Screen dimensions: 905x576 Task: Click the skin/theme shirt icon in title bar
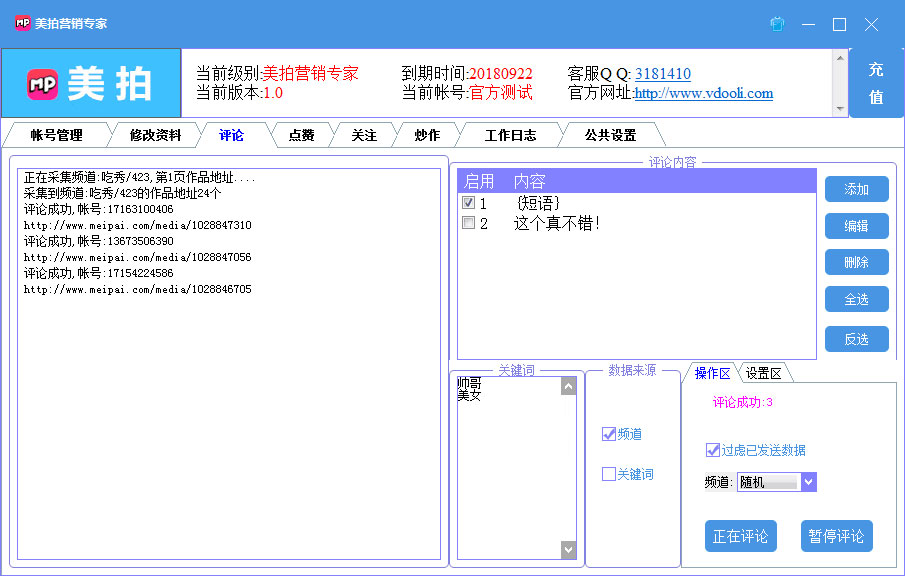[x=777, y=24]
